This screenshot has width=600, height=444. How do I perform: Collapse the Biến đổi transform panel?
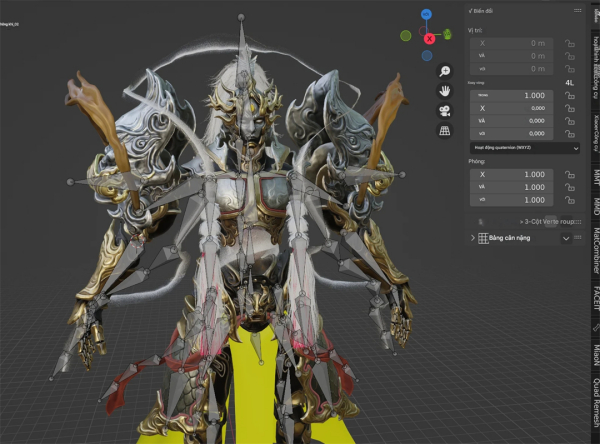coord(470,10)
